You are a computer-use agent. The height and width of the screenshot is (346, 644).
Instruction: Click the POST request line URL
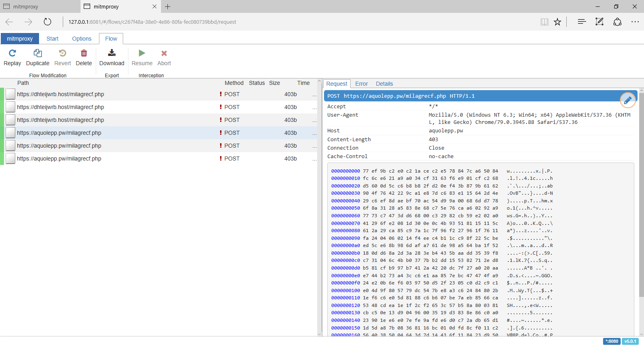395,96
